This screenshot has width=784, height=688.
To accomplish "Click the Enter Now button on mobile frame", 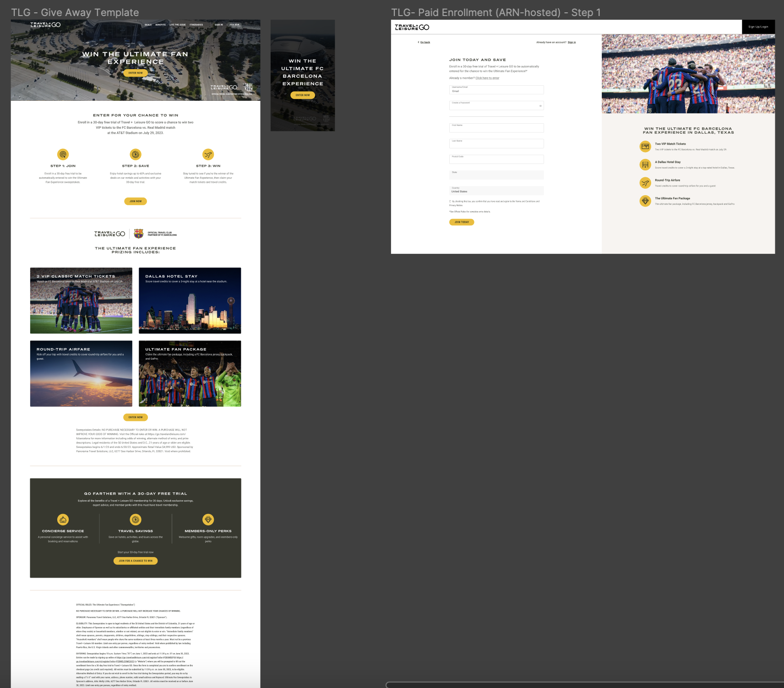I will pyautogui.click(x=303, y=95).
